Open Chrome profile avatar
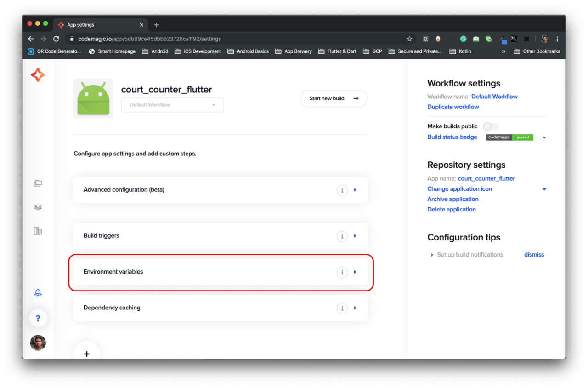Viewport: 588px width, 388px height. click(544, 39)
